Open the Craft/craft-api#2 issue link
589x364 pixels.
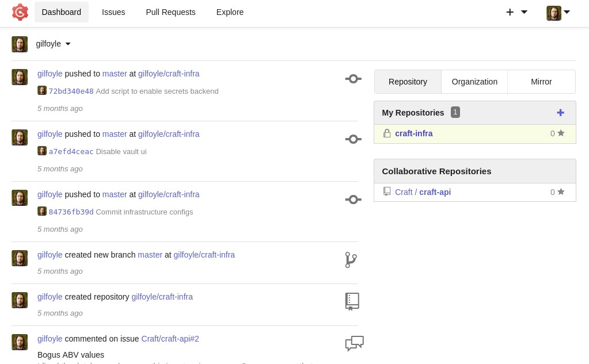pos(170,339)
